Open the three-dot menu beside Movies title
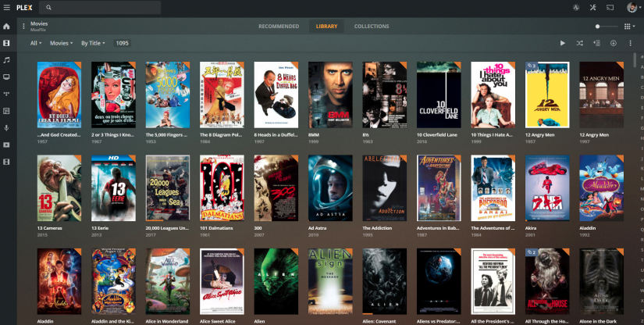This screenshot has height=325, width=644. [x=23, y=27]
